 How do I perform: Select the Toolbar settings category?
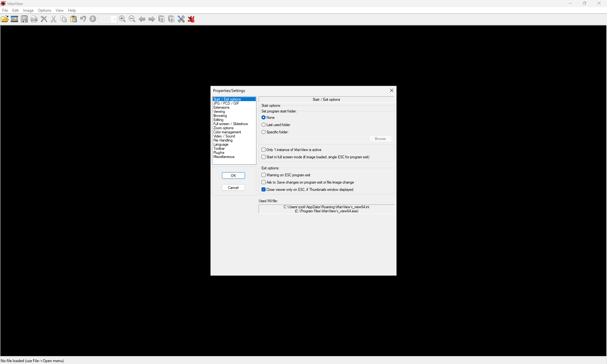click(x=234, y=149)
